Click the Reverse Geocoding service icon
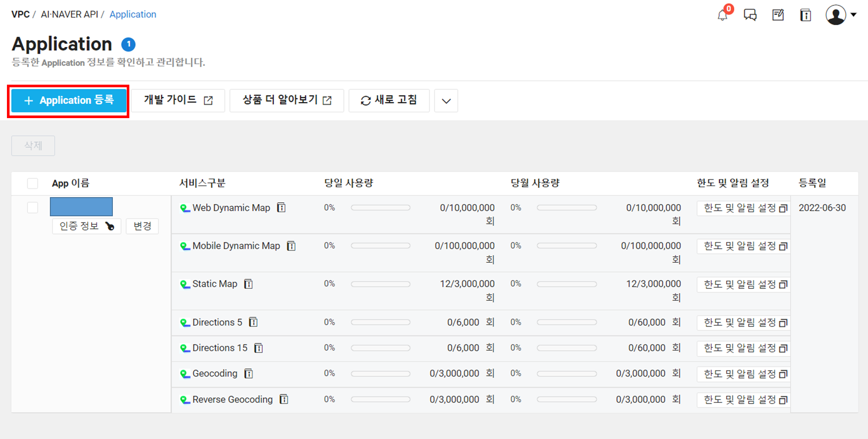The image size is (868, 439). tap(185, 399)
